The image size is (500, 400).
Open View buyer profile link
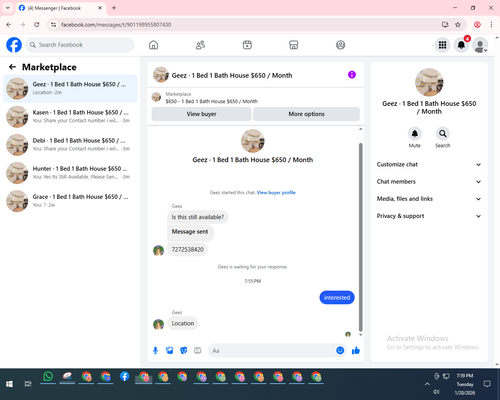coord(276,192)
